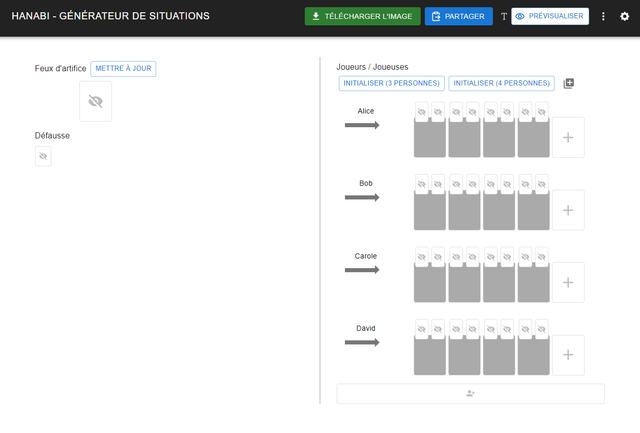
Task: Click the player name David
Action: click(366, 328)
